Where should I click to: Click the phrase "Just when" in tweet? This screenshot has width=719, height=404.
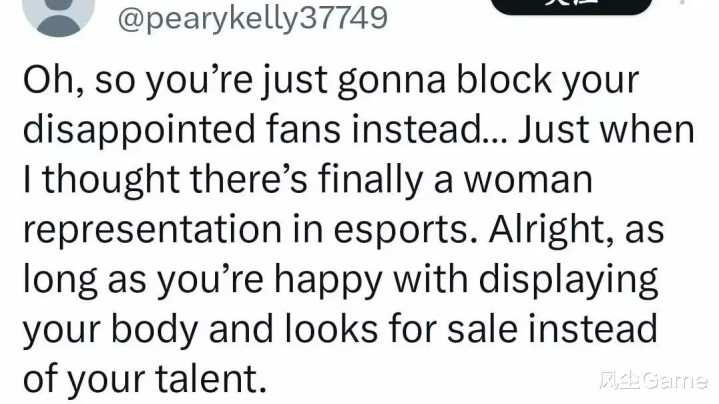pos(606,129)
